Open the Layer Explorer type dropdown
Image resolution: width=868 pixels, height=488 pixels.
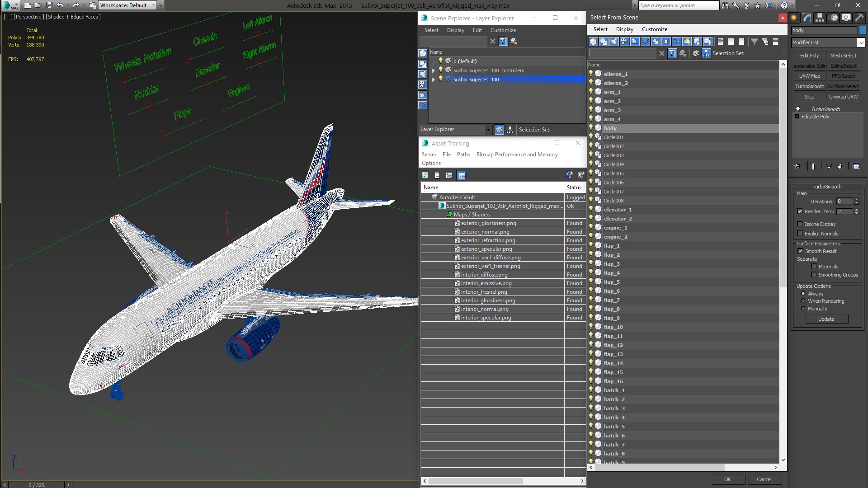click(x=488, y=130)
